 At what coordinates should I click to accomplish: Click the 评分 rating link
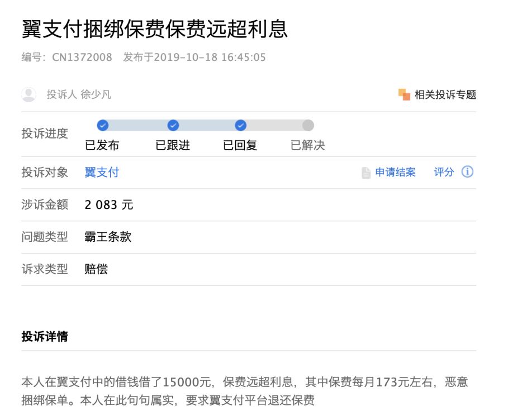(444, 172)
